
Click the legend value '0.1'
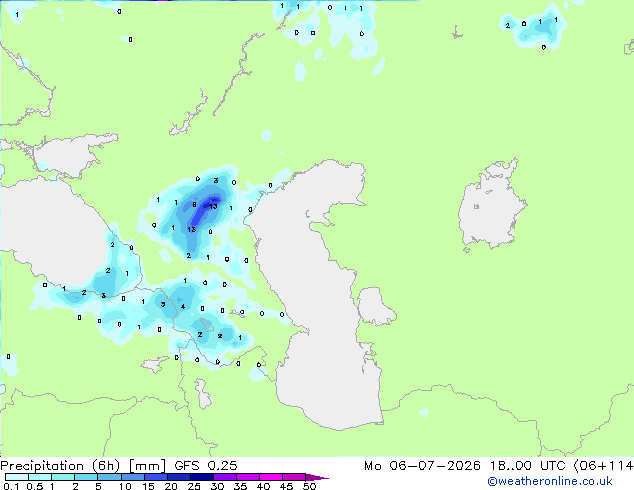pyautogui.click(x=12, y=486)
